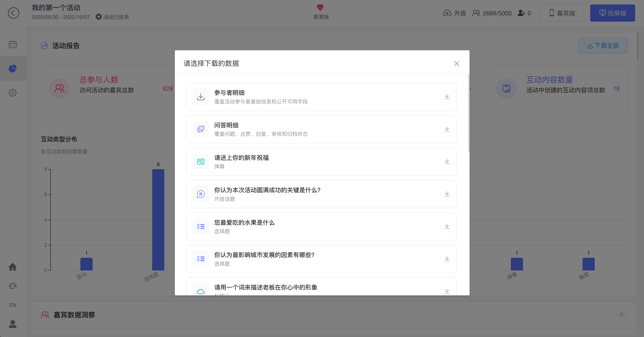
Task: Click the 问答明细 chat bubble icon
Action: point(201,129)
